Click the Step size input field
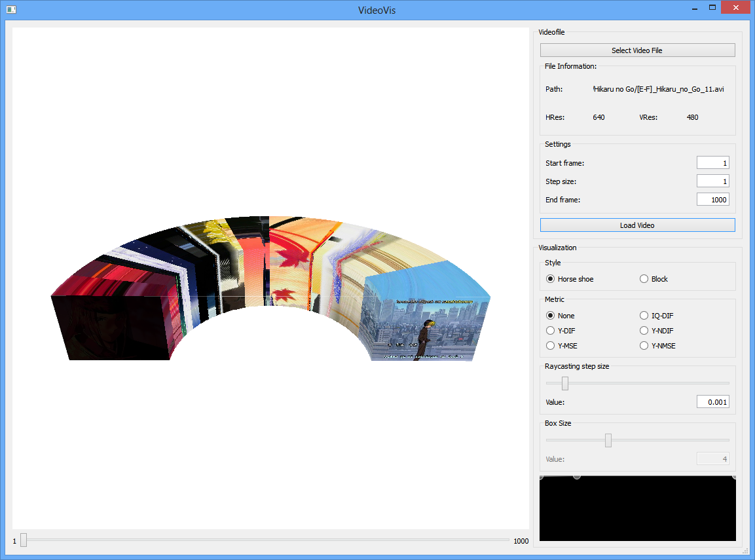Image resolution: width=755 pixels, height=560 pixels. coord(712,181)
